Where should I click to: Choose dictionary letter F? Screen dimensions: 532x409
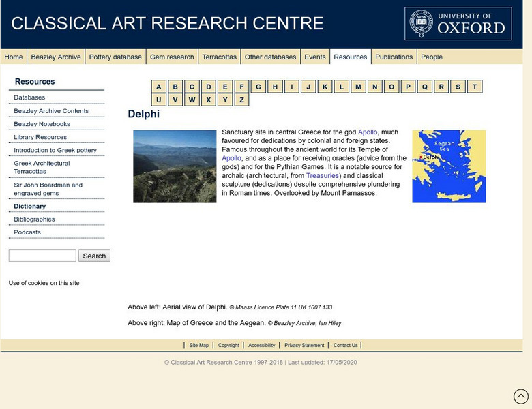[x=241, y=87]
